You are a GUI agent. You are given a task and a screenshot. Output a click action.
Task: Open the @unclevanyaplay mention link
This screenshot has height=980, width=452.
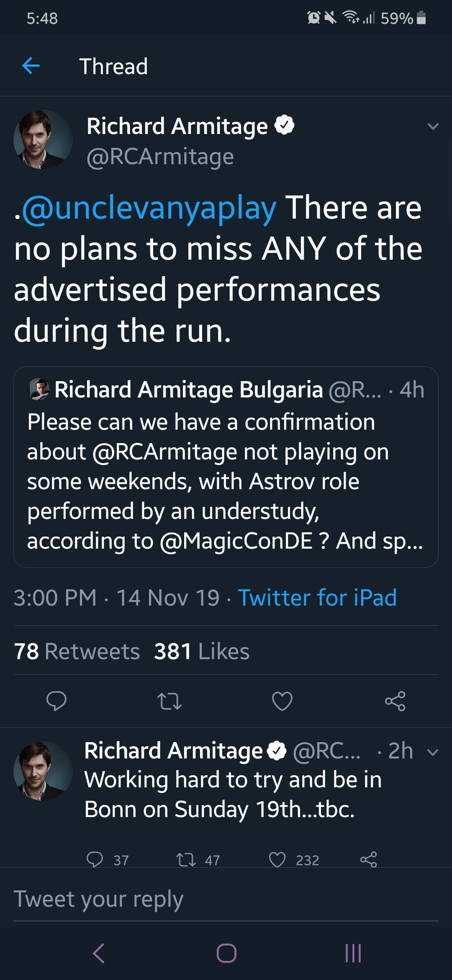coord(149,208)
